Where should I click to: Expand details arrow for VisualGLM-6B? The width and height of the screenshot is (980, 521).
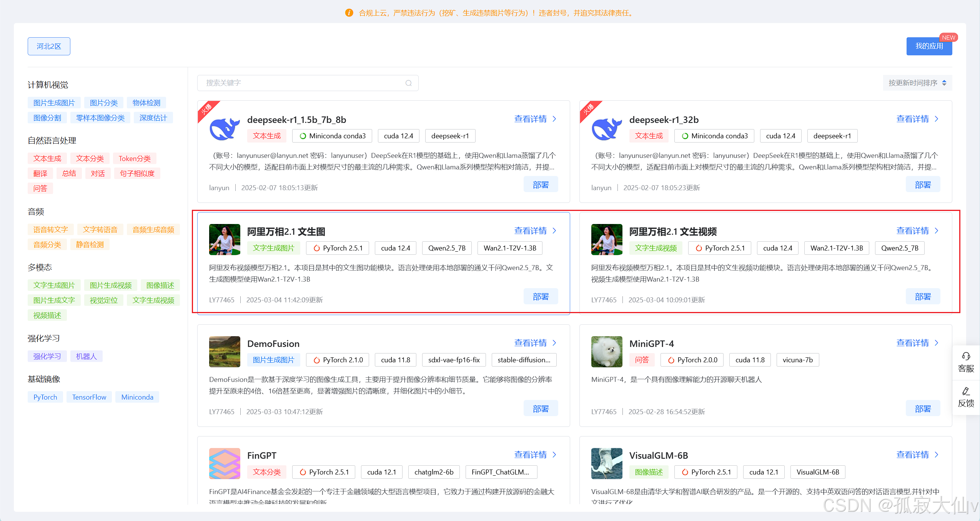point(937,455)
